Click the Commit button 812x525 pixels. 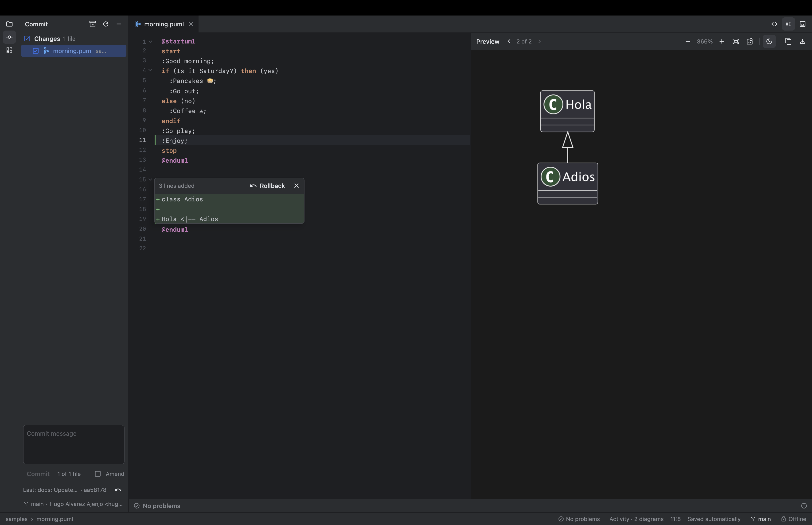click(x=38, y=474)
